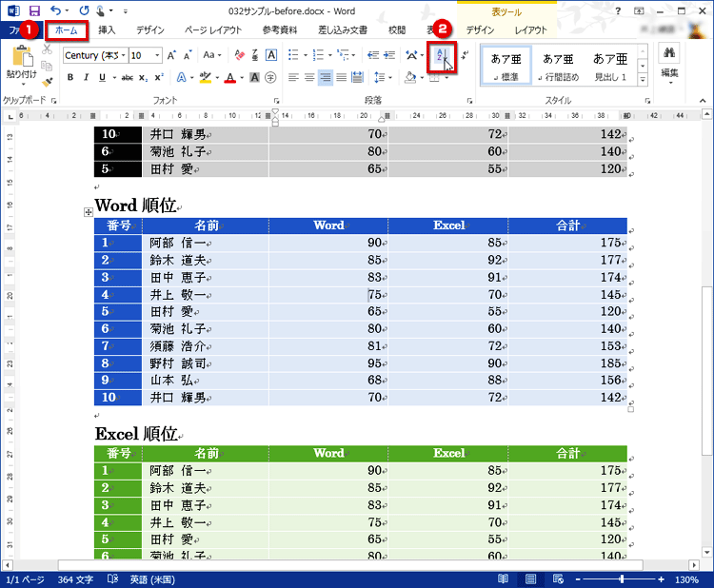Expand the numbering list dropdown
This screenshot has width=714, height=588.
coord(330,55)
